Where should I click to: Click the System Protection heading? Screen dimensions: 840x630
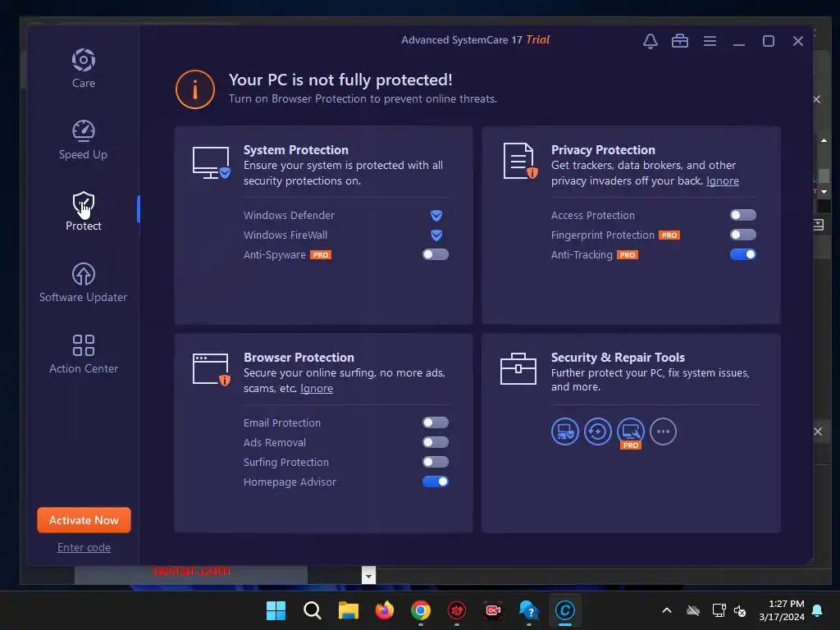point(295,150)
